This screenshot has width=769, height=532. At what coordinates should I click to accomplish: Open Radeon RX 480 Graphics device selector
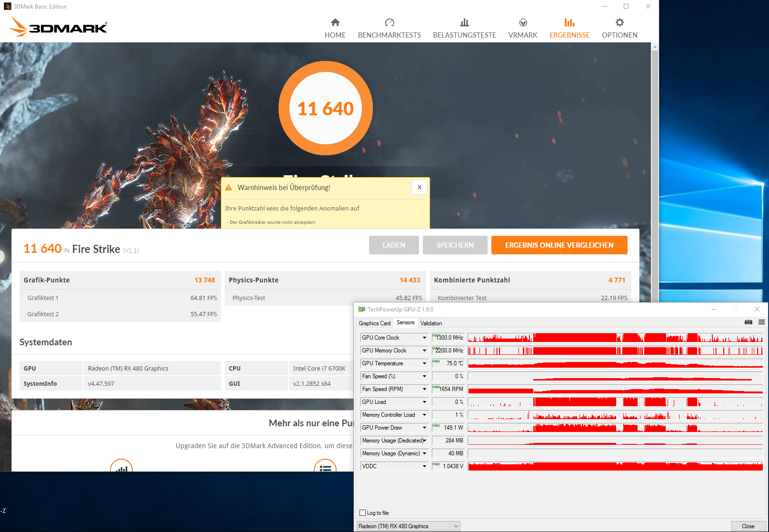click(x=409, y=526)
